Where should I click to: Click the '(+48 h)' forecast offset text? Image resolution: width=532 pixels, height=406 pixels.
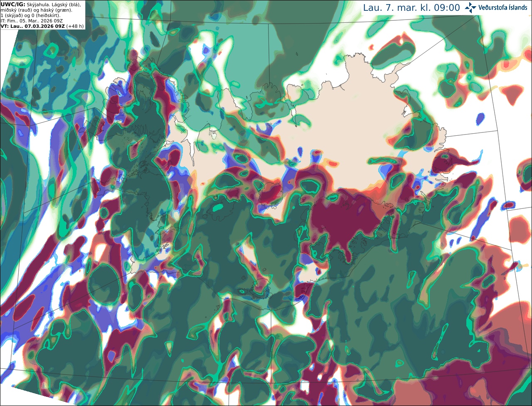click(75, 26)
